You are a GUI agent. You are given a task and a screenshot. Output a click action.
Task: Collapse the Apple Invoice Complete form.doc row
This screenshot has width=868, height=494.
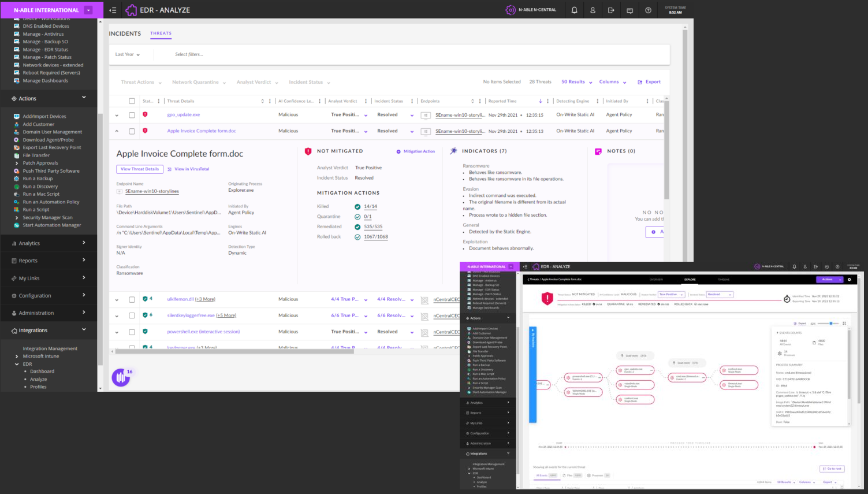pos(117,131)
